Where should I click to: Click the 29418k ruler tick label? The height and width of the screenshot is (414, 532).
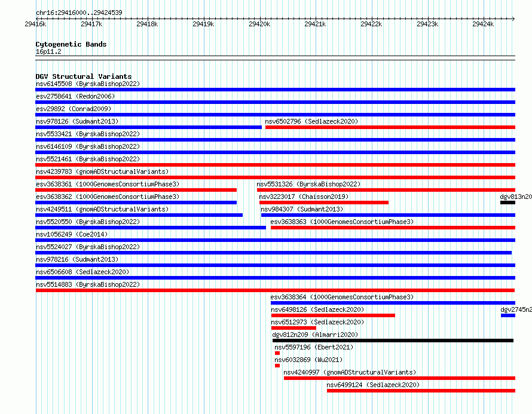147,24
